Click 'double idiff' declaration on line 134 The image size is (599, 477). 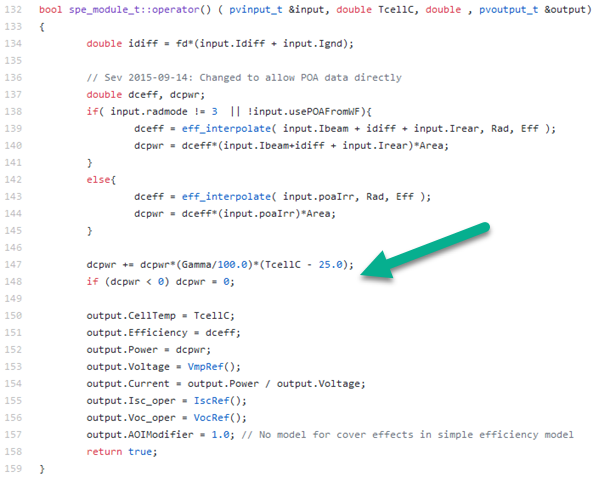tap(122, 44)
